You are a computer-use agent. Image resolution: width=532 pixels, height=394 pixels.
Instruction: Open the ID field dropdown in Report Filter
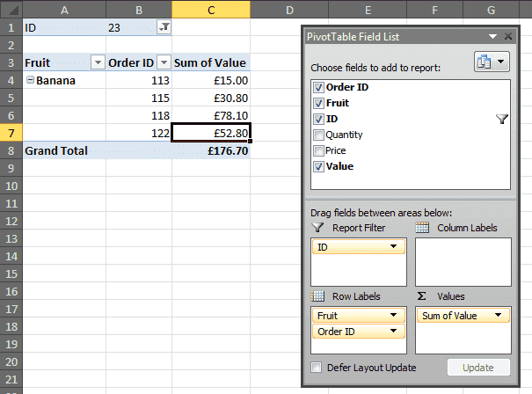point(395,248)
